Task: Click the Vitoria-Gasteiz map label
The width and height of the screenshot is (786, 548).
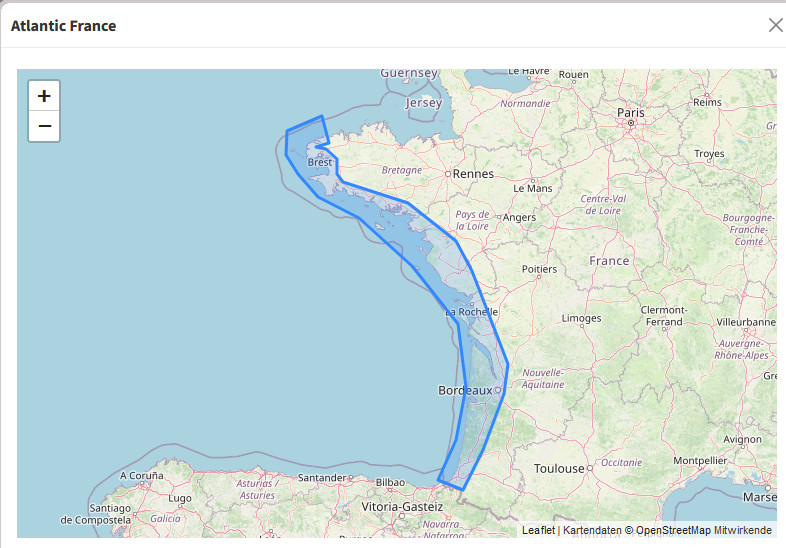Action: pos(401,507)
